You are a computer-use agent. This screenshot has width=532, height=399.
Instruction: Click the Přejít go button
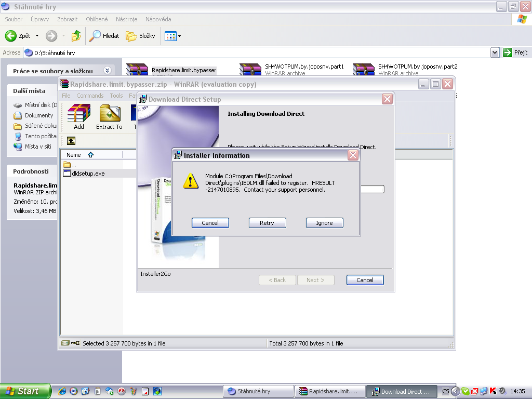515,52
